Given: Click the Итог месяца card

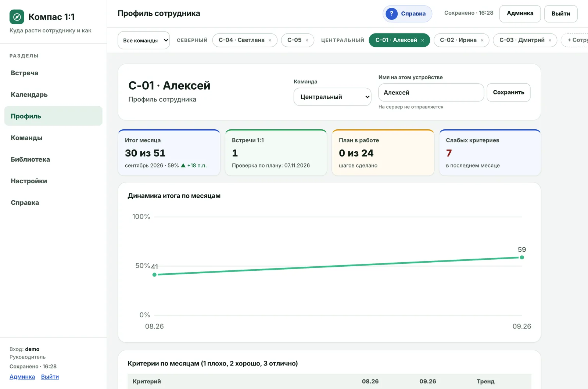Looking at the screenshot, I should pyautogui.click(x=169, y=152).
